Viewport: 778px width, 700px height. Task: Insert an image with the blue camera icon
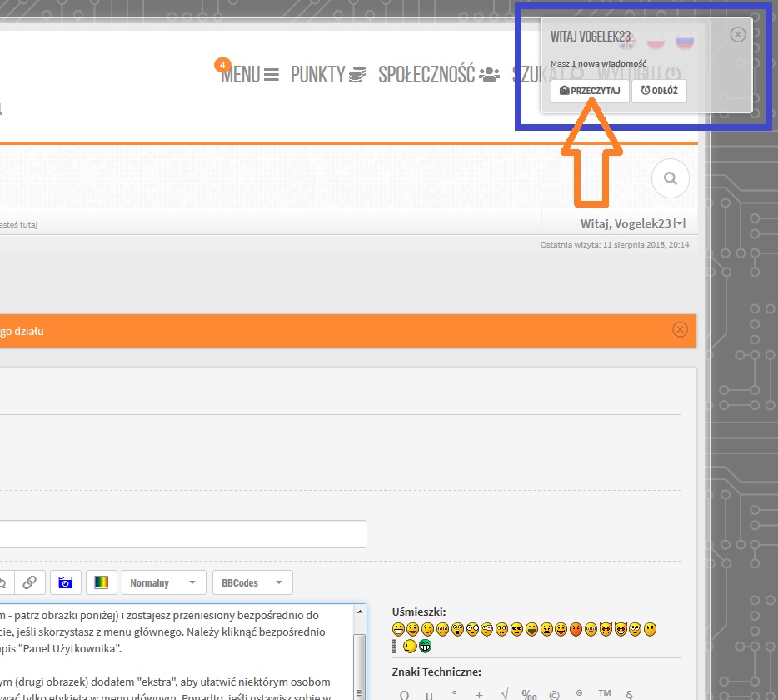pos(66,582)
